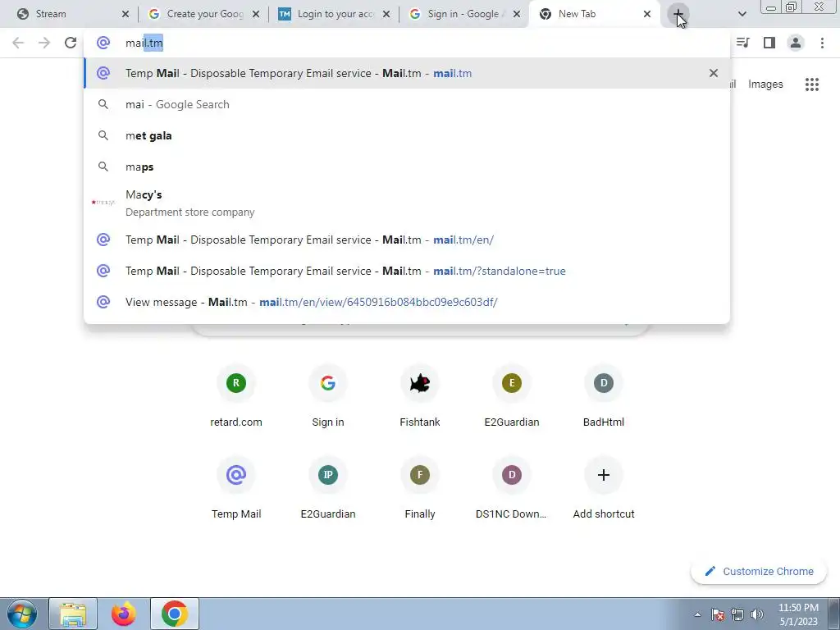Open the Windows Start menu

tap(22, 614)
